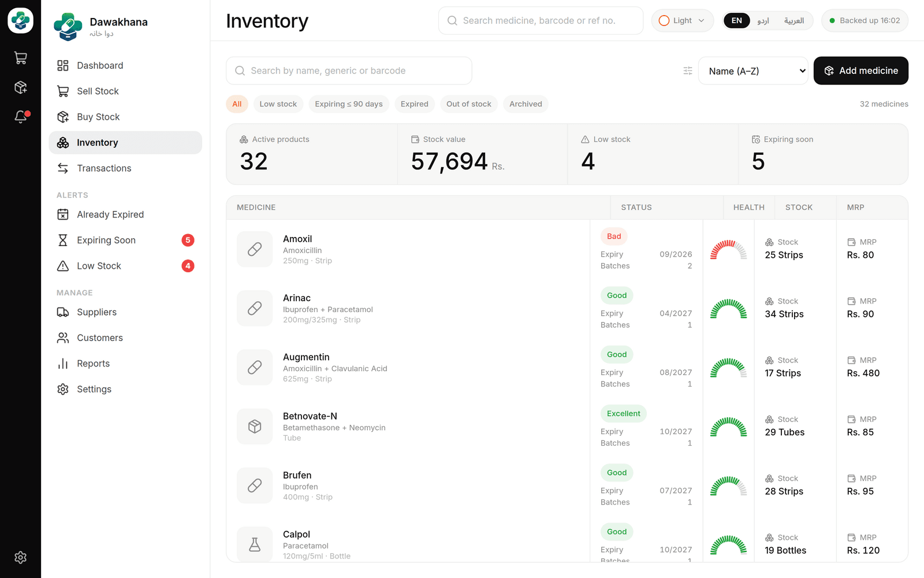924x578 pixels.
Task: Focus the search by name, generic field
Action: (349, 71)
